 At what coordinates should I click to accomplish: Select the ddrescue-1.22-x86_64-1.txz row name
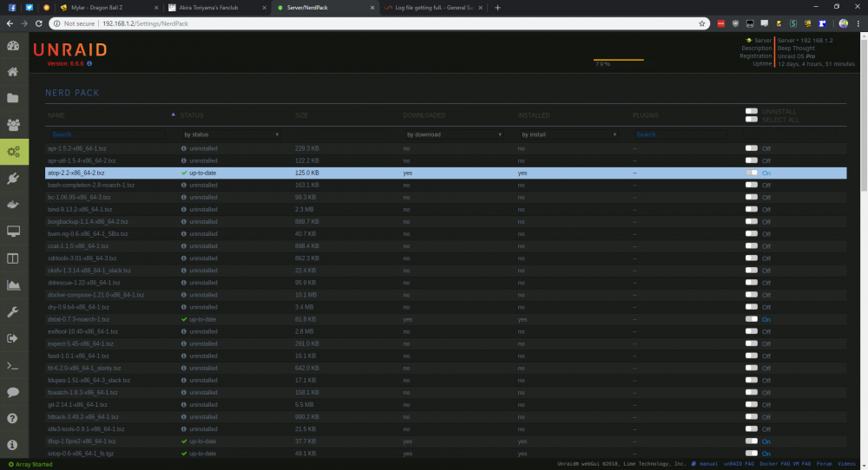[x=83, y=283]
